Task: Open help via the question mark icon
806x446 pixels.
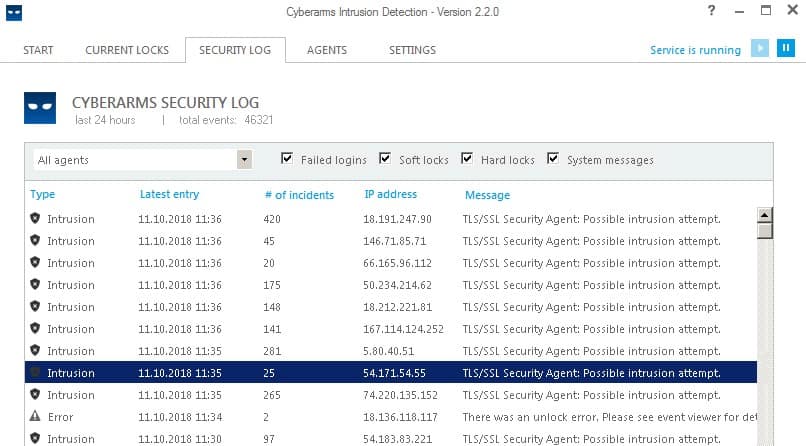Action: coord(711,11)
